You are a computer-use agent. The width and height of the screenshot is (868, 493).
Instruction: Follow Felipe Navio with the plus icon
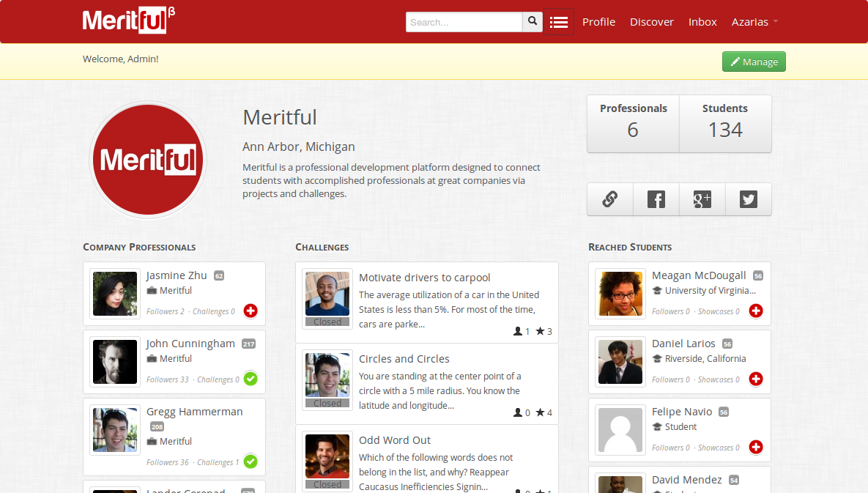[756, 447]
